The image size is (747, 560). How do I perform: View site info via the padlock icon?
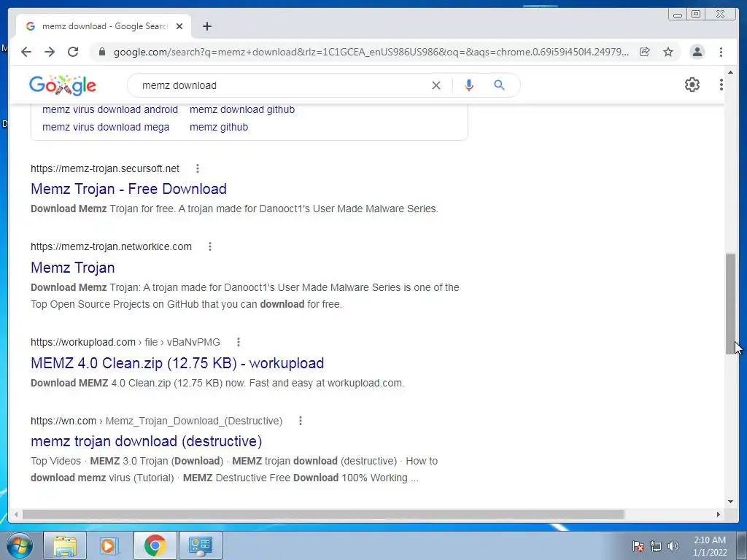click(x=101, y=52)
